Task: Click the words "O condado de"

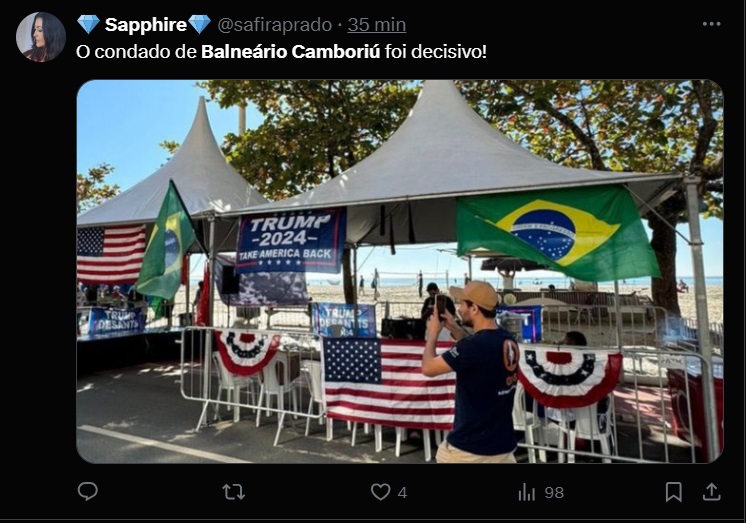Action: click(137, 51)
